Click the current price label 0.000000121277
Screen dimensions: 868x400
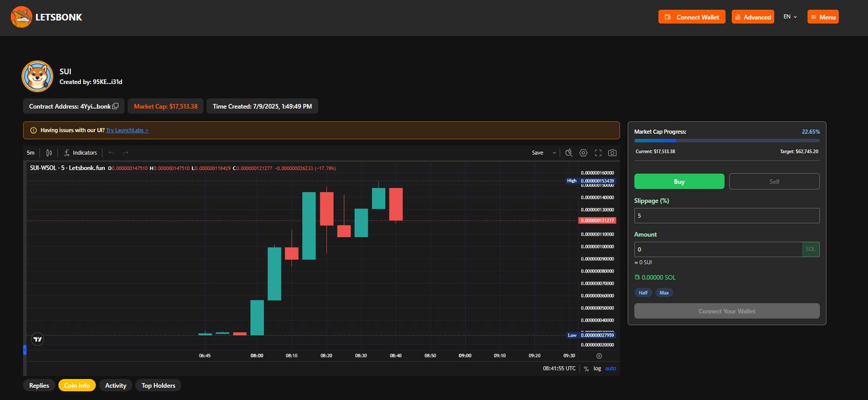coord(597,220)
